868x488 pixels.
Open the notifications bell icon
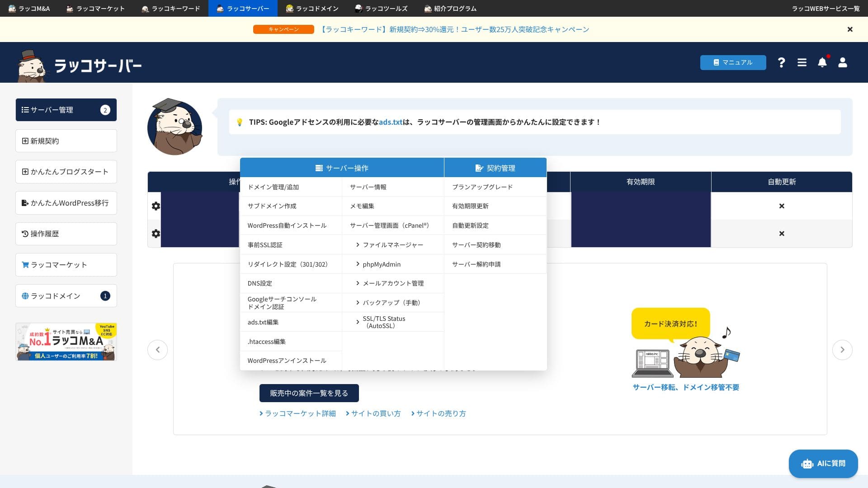coord(822,62)
